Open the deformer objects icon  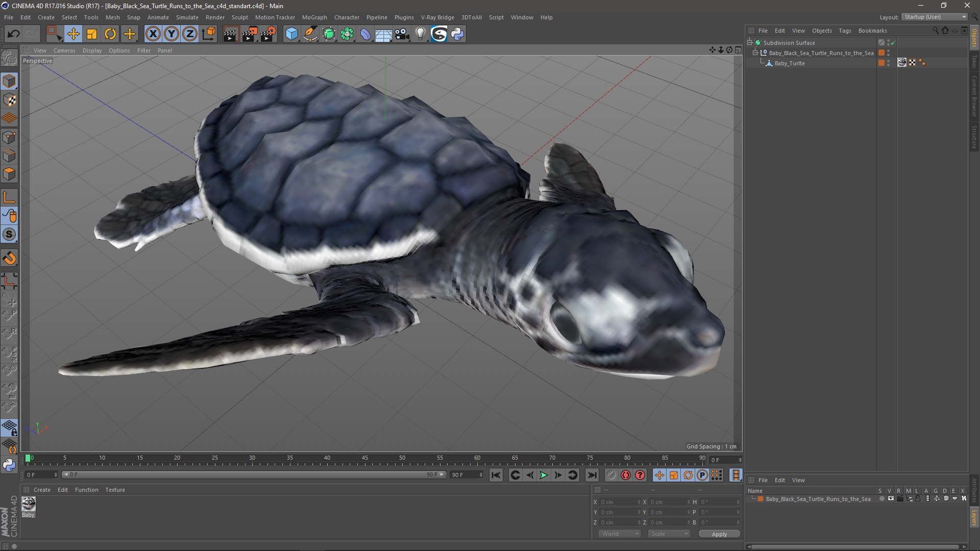tap(365, 34)
